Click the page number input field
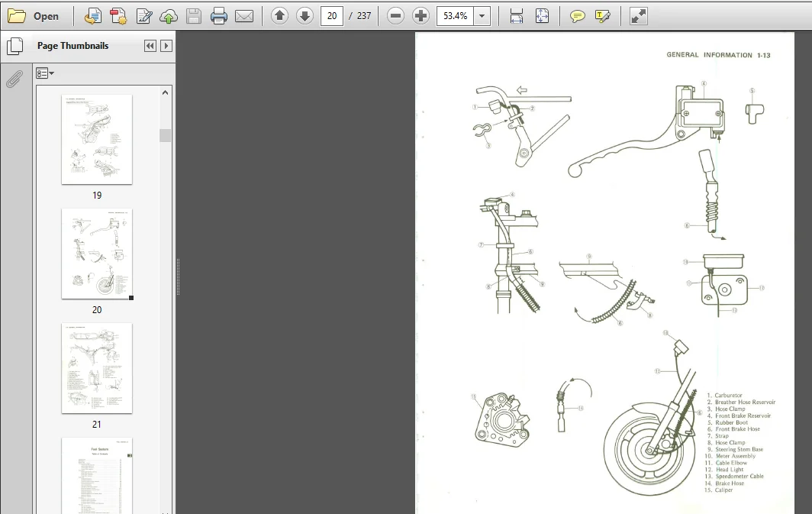812x514 pixels. [332, 16]
